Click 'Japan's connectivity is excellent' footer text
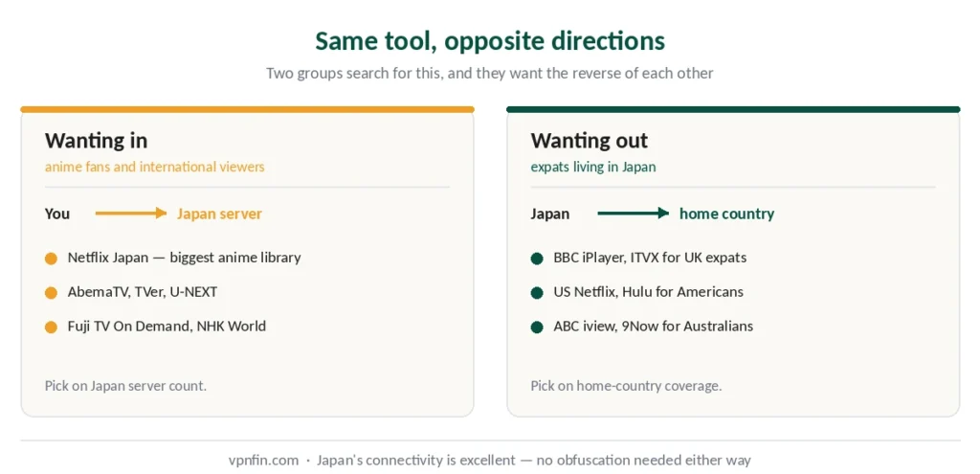Viewport: 980px width, 474px height. [416, 461]
